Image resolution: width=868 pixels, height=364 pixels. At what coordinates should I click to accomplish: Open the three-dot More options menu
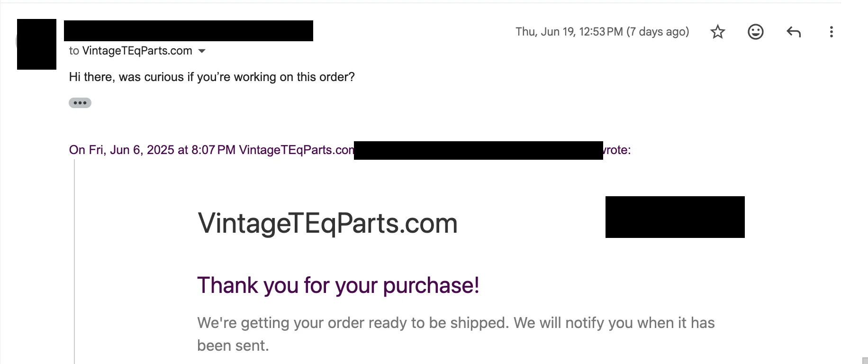831,32
